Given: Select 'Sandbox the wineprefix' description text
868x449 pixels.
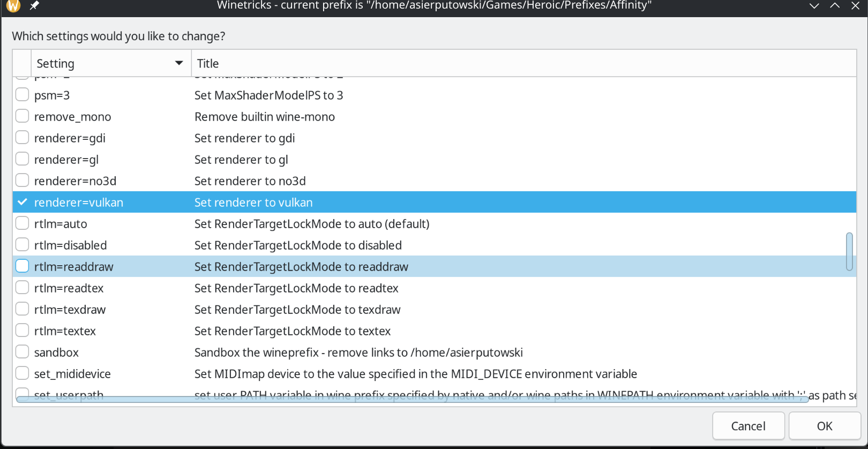Looking at the screenshot, I should pos(358,353).
